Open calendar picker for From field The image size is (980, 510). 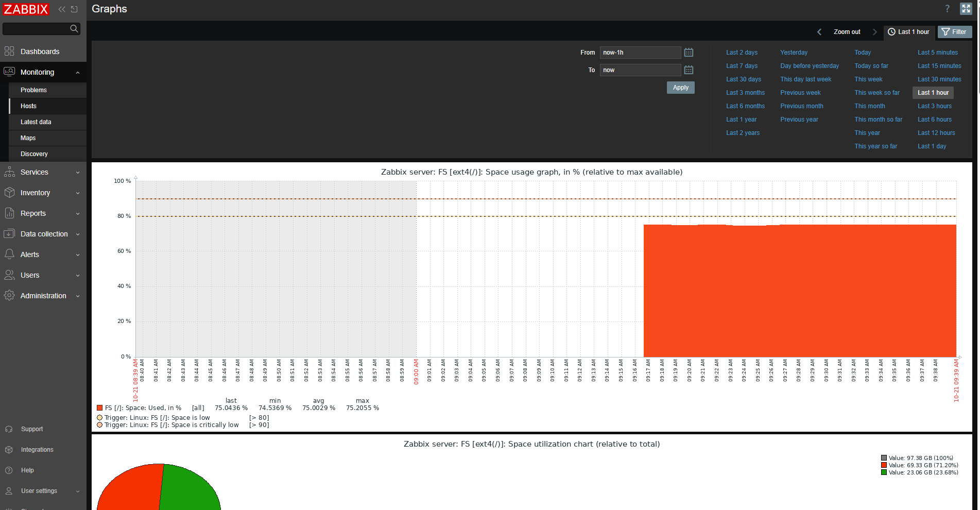pos(689,53)
